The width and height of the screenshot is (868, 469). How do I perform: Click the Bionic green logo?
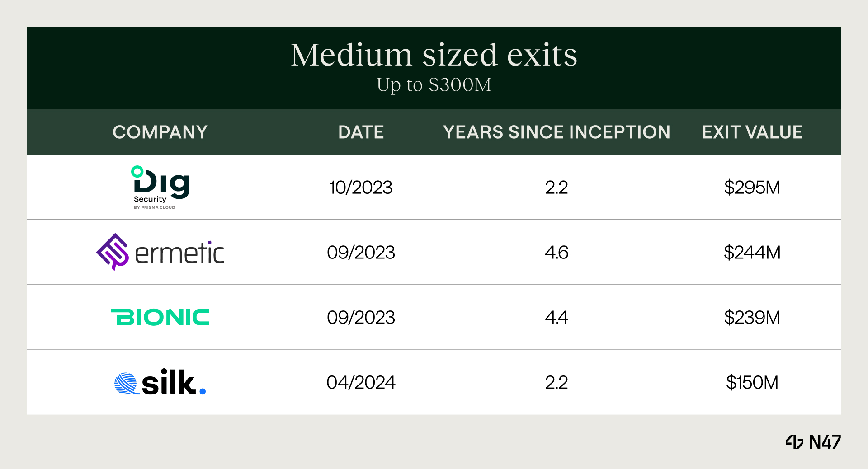click(x=160, y=317)
